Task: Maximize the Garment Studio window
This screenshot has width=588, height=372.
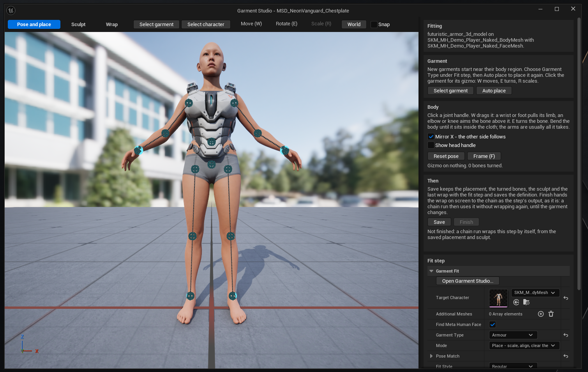Action: 557,9
